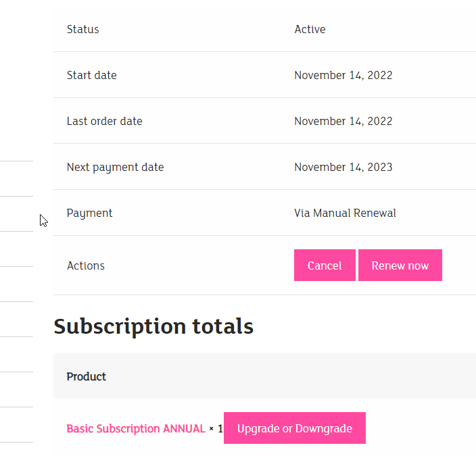Click the word totals in the heading

[220, 327]
